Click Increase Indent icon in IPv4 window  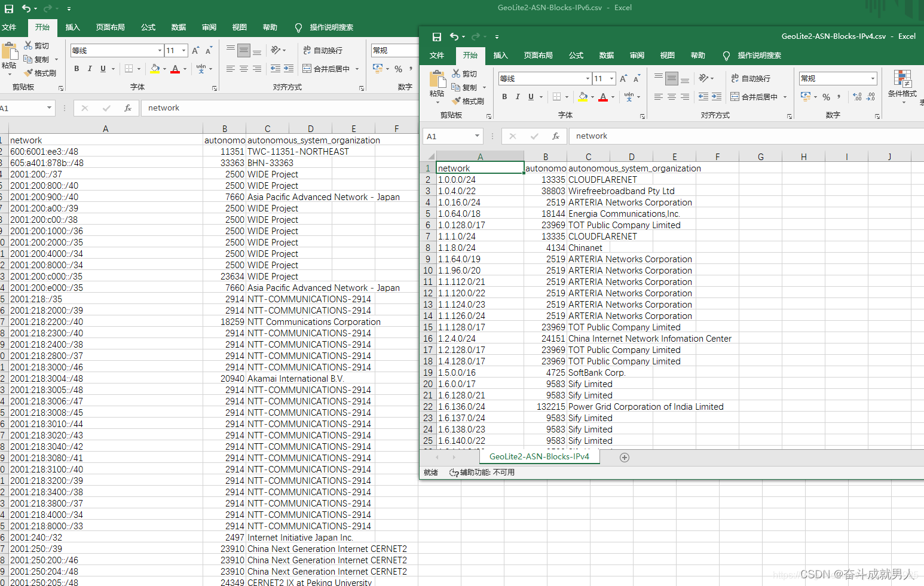pos(717,97)
